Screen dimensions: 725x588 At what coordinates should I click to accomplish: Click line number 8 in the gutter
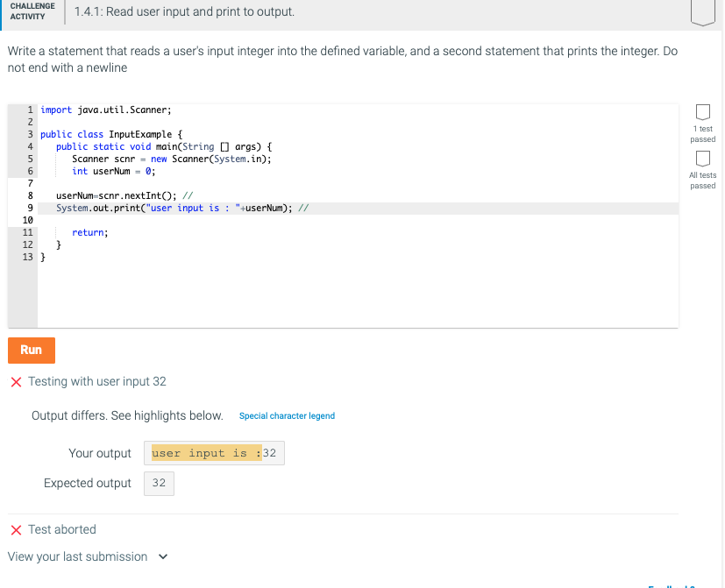[29, 195]
